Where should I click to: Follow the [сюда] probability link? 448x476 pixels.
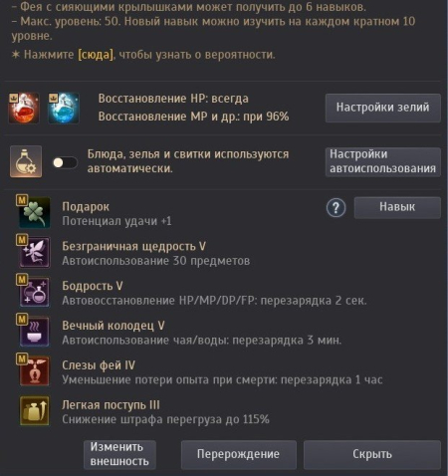[96, 55]
